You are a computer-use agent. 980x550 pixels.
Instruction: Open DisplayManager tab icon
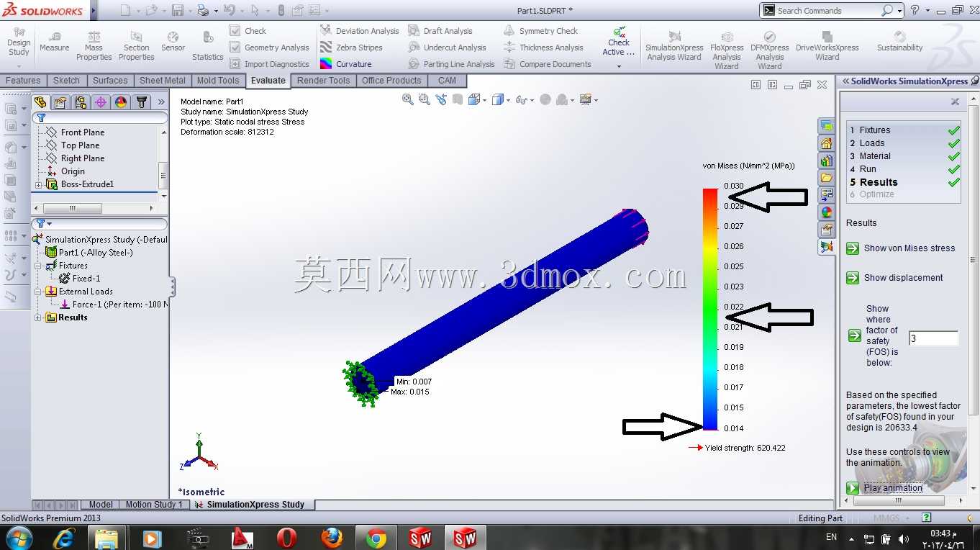[x=121, y=102]
